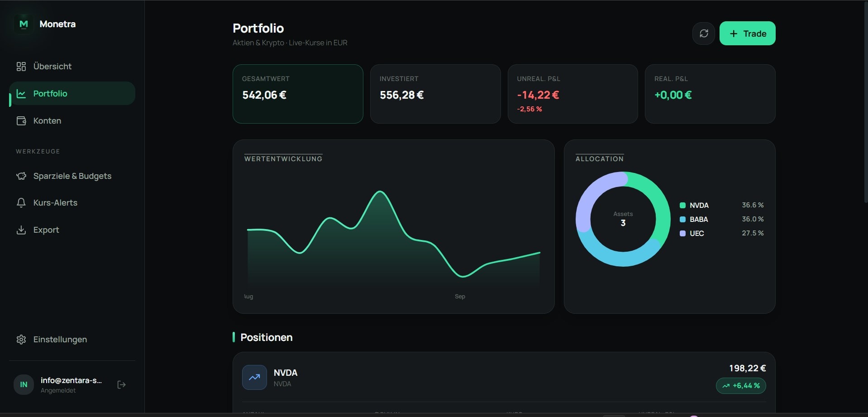Click the page vertical scrollbar

[x=866, y=102]
